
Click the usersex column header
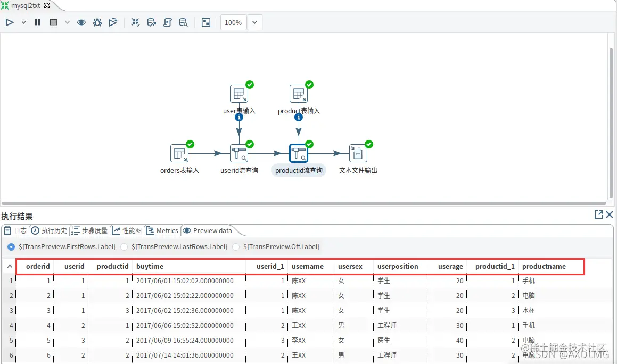click(354, 267)
